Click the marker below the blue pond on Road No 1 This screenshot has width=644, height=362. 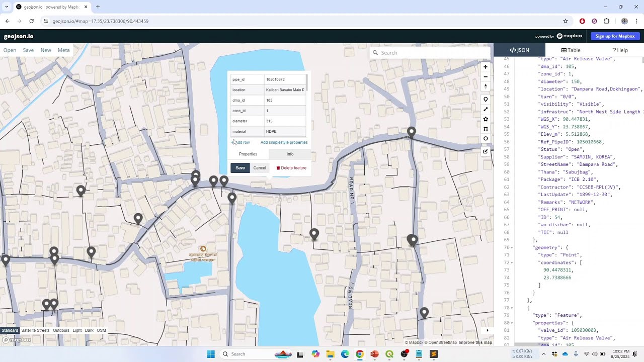tap(314, 234)
